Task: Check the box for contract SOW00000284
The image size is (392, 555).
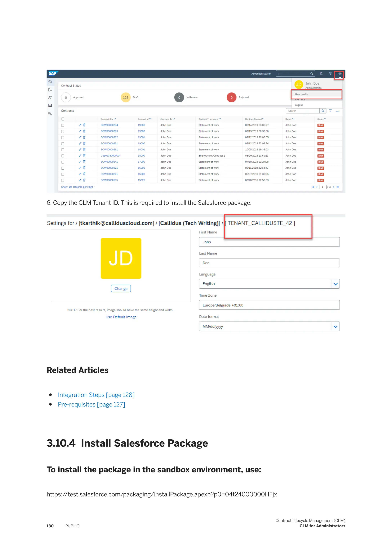Action: [x=63, y=125]
